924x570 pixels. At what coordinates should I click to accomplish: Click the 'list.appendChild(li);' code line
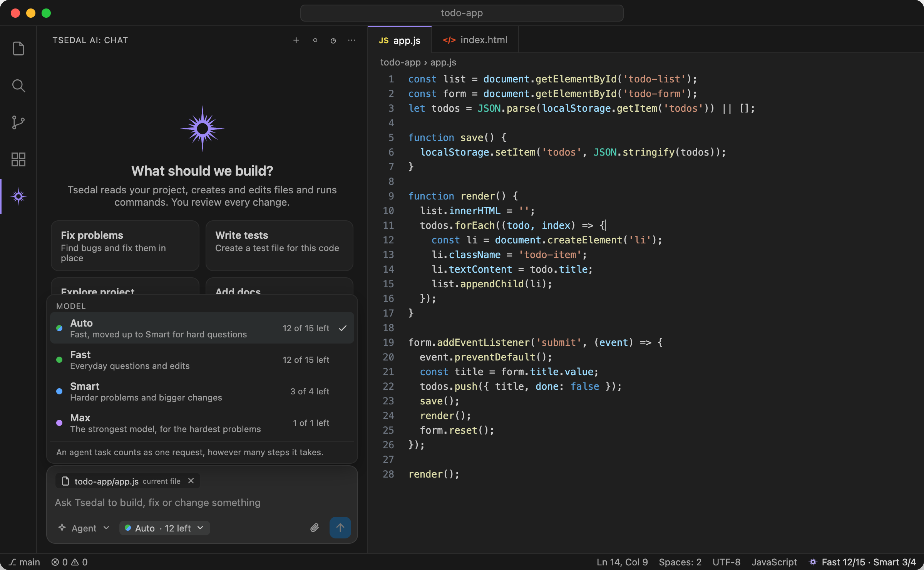492,284
